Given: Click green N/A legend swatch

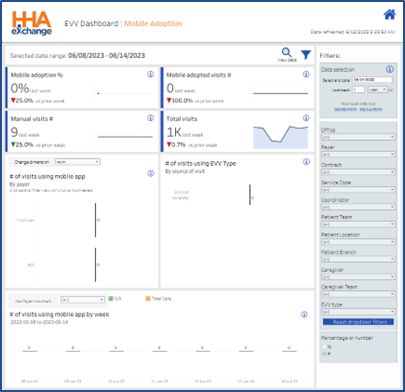Looking at the screenshot, I should (111, 298).
